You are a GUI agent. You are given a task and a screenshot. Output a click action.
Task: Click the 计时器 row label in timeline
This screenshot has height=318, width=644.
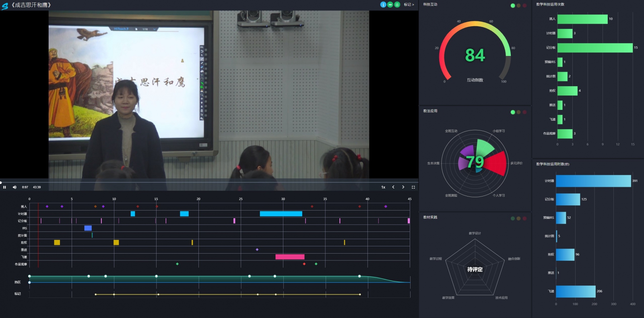point(22,214)
